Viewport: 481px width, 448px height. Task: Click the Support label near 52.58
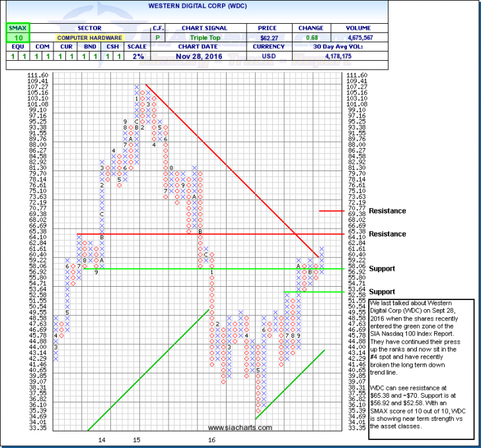point(383,291)
